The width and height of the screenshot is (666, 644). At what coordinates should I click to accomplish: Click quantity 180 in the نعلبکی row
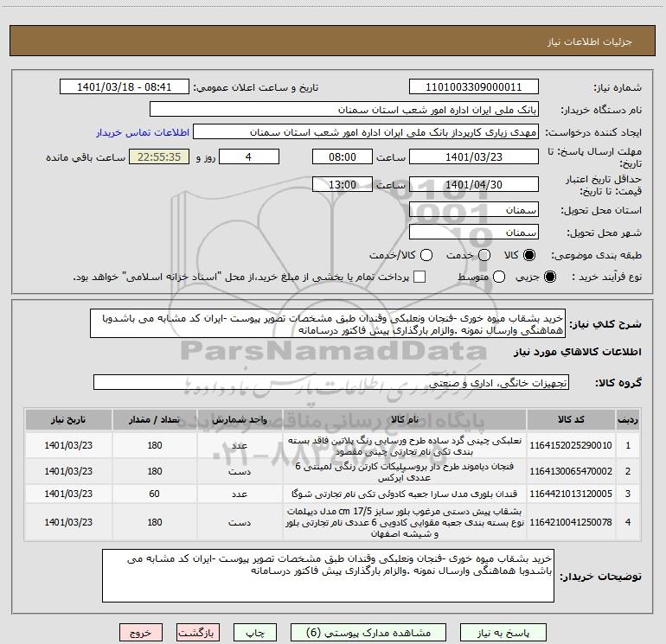(155, 445)
